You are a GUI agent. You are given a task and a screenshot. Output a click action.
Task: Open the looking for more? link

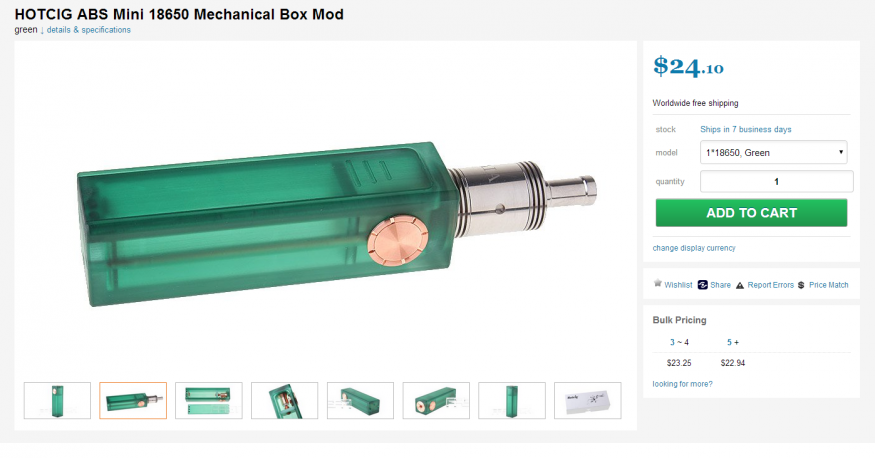pyautogui.click(x=682, y=384)
